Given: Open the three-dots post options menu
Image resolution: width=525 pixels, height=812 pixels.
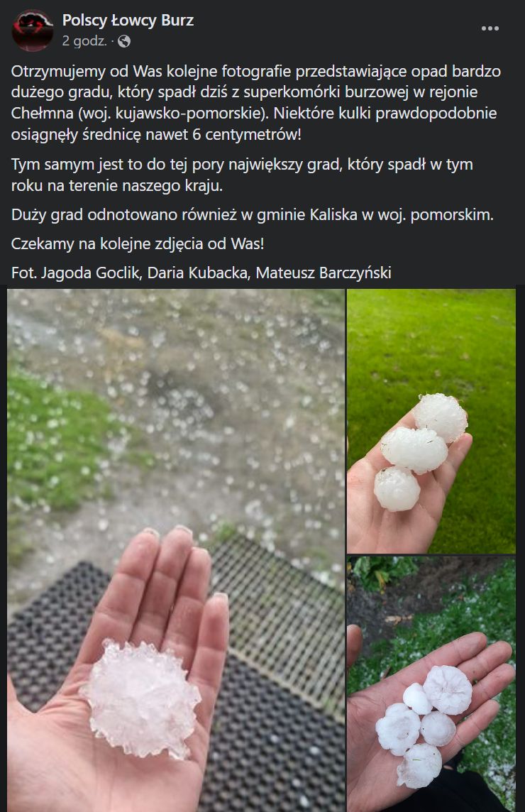Looking at the screenshot, I should 490,28.
